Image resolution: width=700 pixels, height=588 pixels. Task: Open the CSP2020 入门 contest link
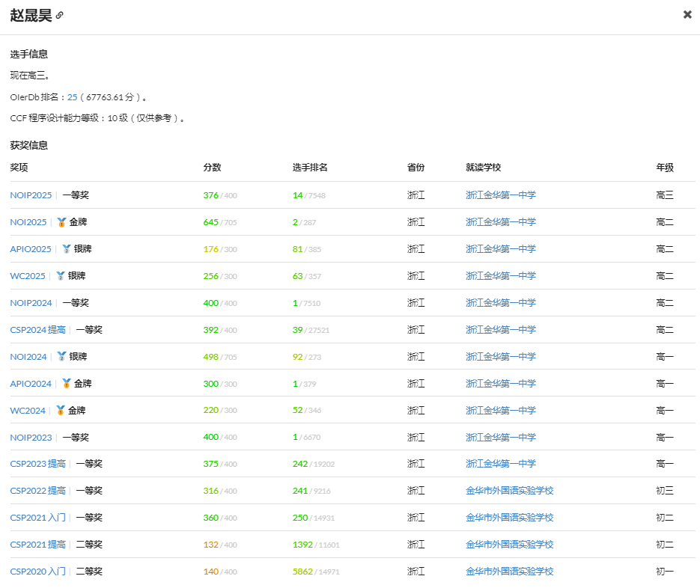pyautogui.click(x=37, y=572)
